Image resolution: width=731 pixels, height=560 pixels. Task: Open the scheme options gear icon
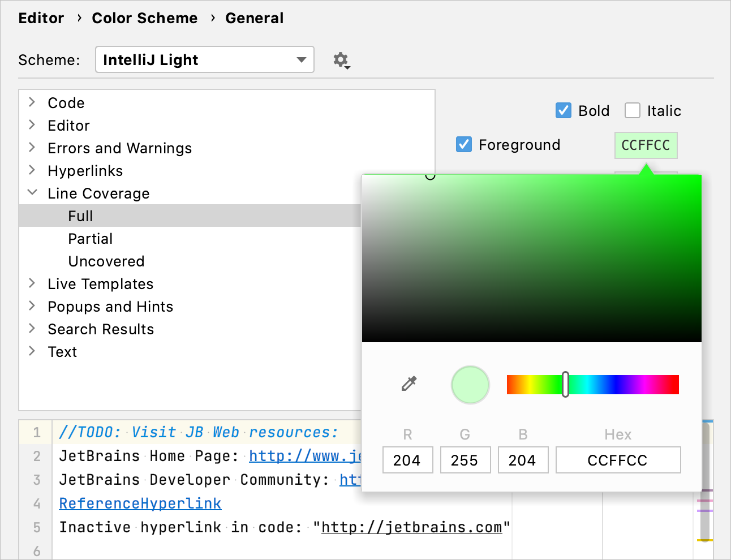pyautogui.click(x=342, y=59)
